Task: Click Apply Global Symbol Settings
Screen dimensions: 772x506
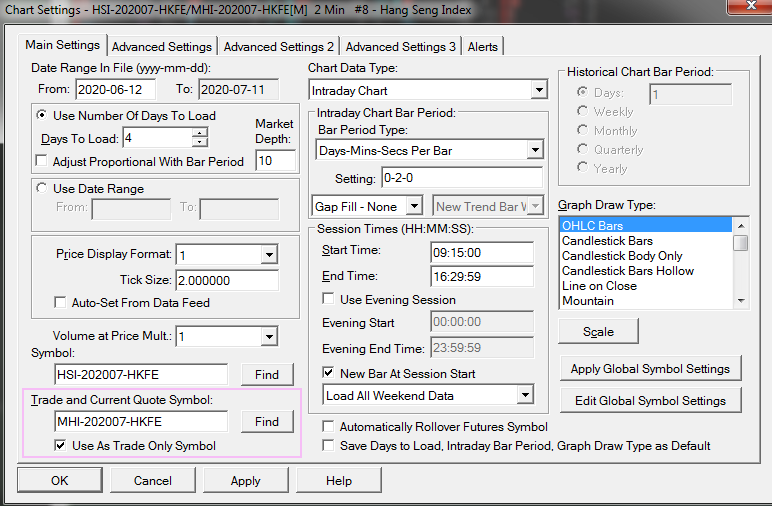Action: (x=650, y=369)
